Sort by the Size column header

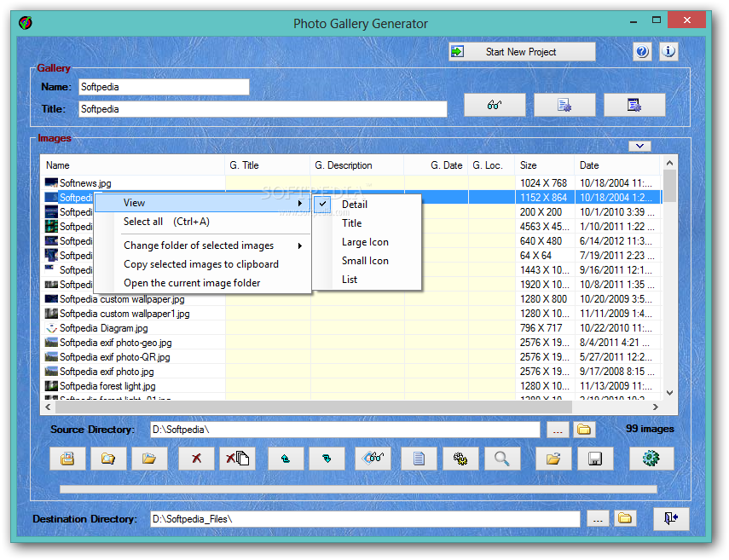(x=544, y=165)
